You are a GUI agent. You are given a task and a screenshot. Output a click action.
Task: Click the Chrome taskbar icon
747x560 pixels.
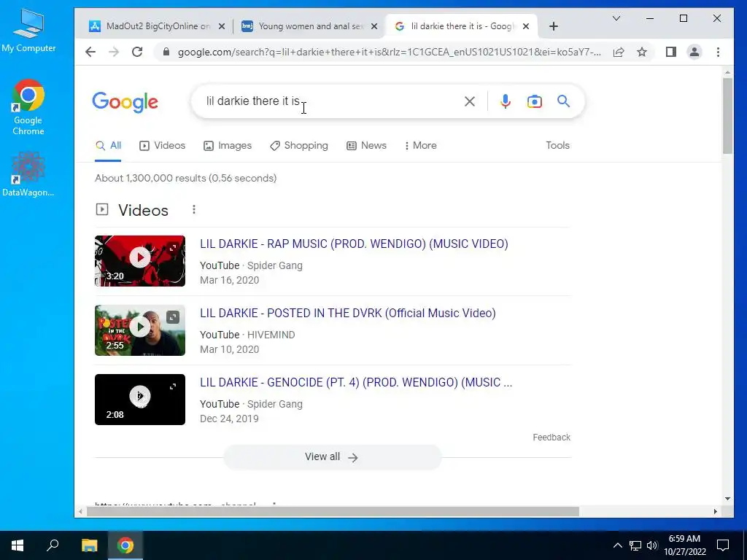coord(125,545)
